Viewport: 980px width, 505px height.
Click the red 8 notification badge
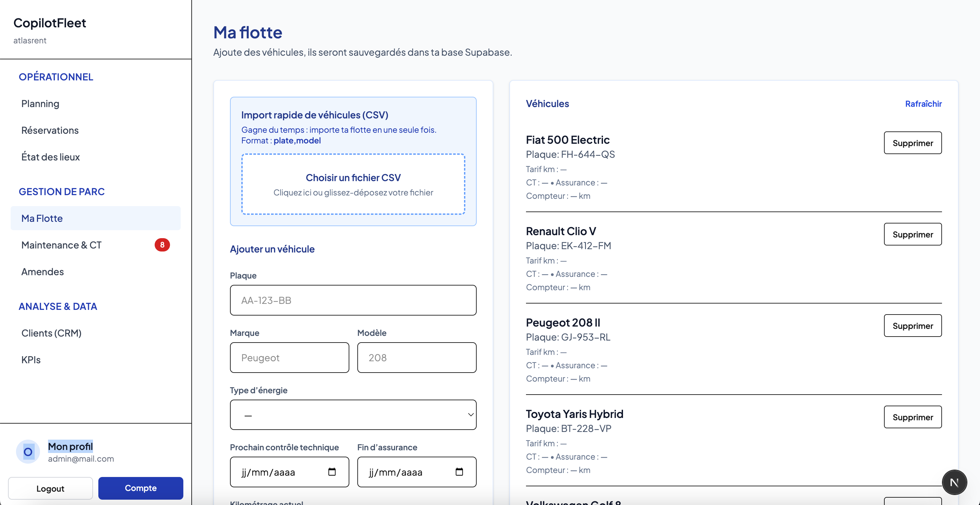(162, 245)
